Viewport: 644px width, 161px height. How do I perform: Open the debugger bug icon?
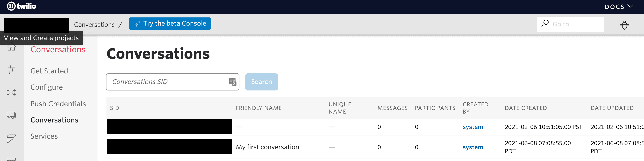click(x=624, y=25)
